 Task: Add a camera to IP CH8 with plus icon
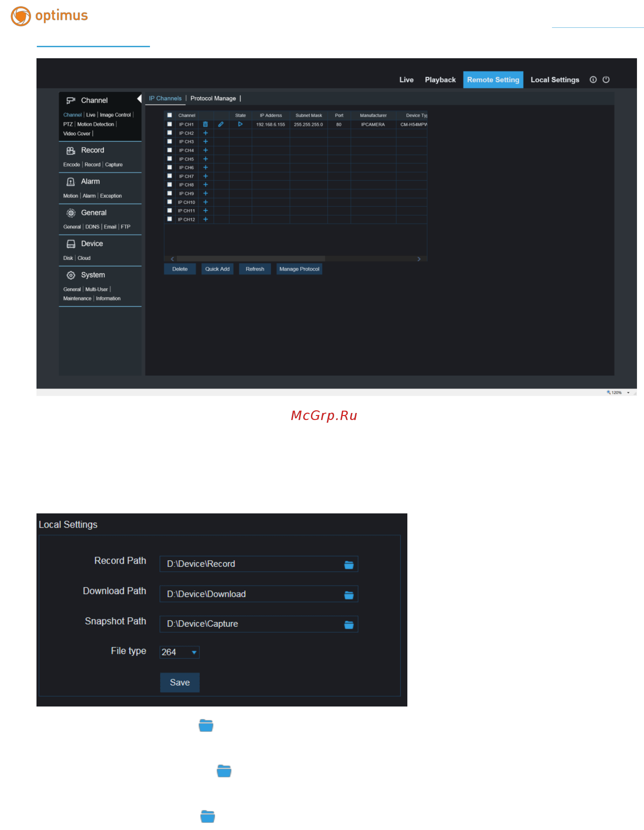(205, 185)
